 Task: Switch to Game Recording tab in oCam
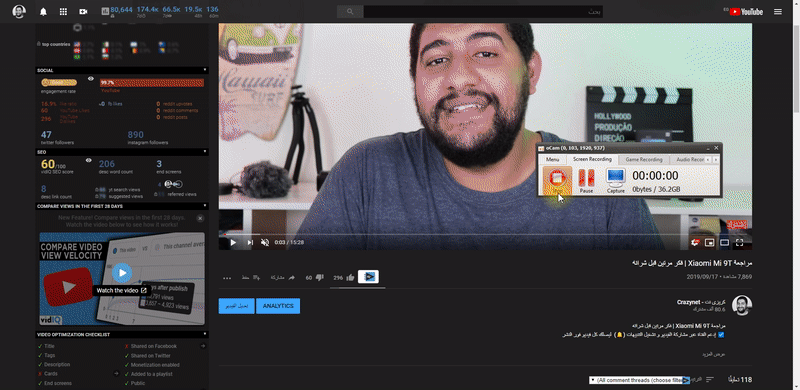(x=644, y=160)
